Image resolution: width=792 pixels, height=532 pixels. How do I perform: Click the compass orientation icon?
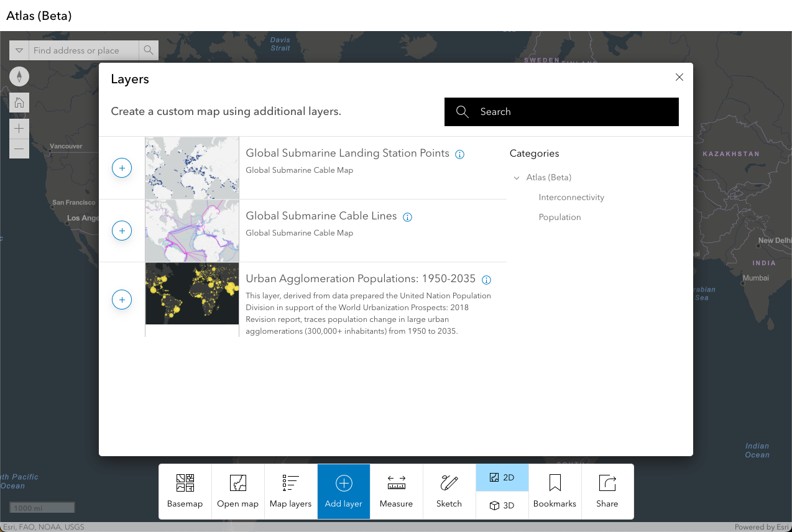[19, 76]
